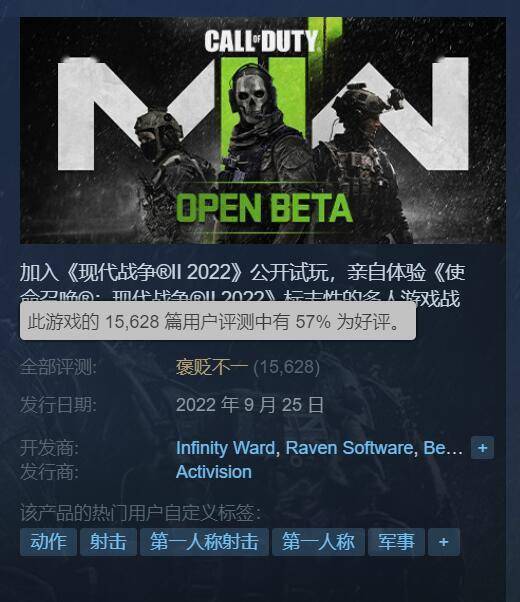Click the 褒贬不一 review summary

pos(212,367)
